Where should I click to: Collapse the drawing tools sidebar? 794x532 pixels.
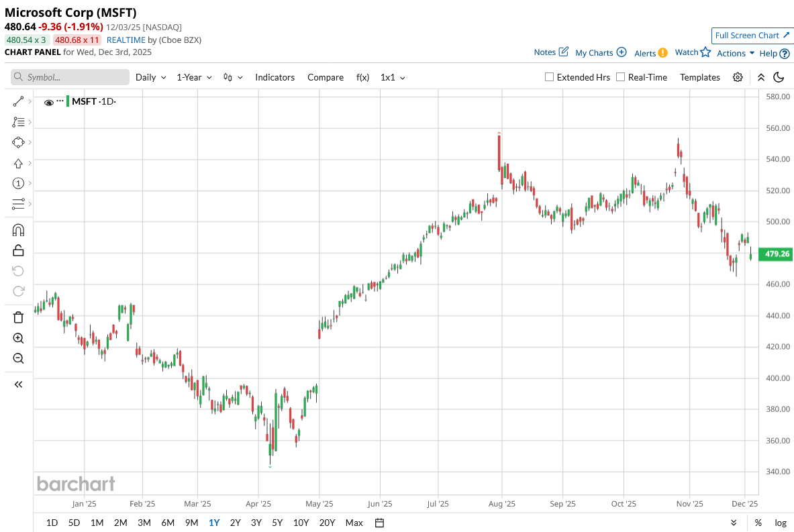(x=18, y=384)
